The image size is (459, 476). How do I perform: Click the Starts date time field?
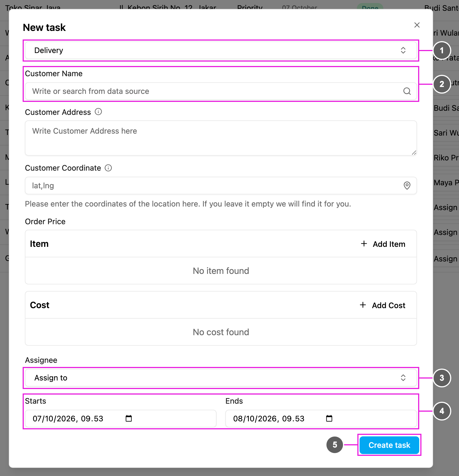121,419
